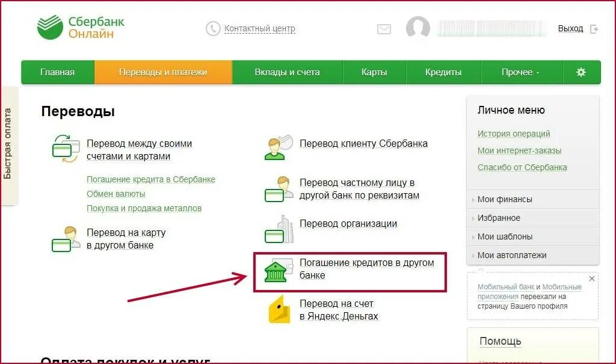Click the contact center phone icon
Screen dimensions: 616x364
[x=213, y=29]
